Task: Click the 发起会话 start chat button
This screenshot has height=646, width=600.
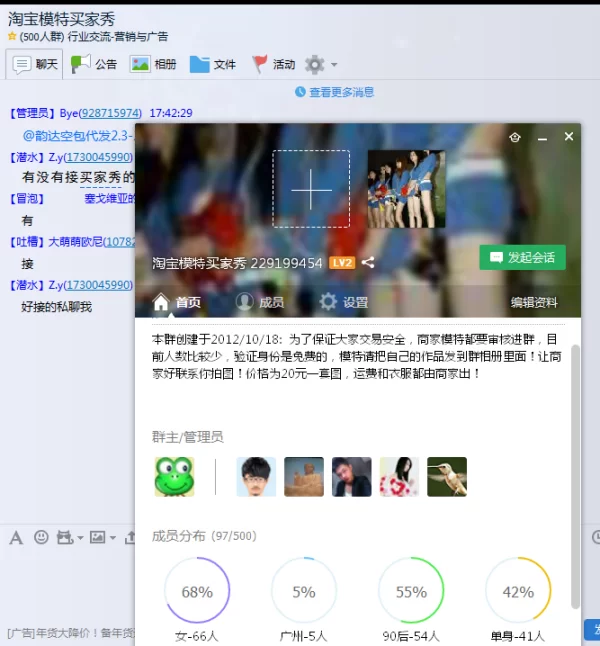Action: point(522,257)
